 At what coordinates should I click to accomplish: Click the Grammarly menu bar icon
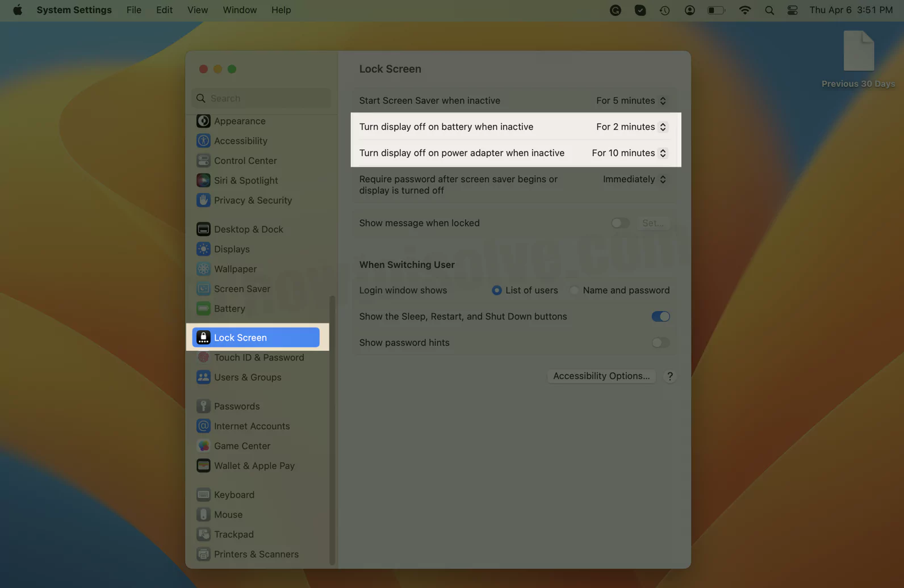coord(615,10)
